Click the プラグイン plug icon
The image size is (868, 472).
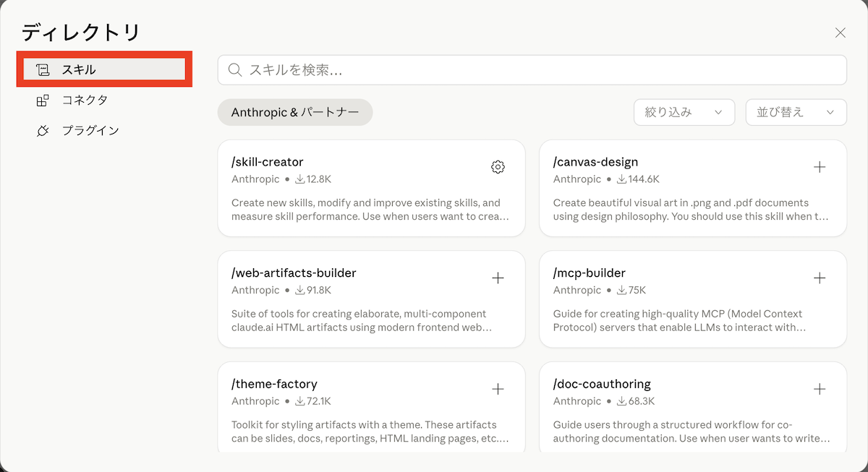tap(43, 131)
